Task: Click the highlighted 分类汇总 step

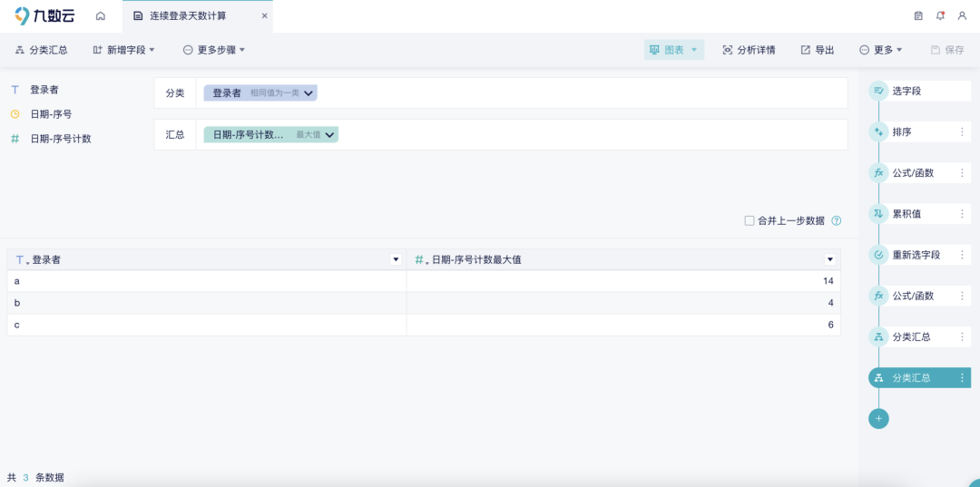Action: (x=919, y=378)
